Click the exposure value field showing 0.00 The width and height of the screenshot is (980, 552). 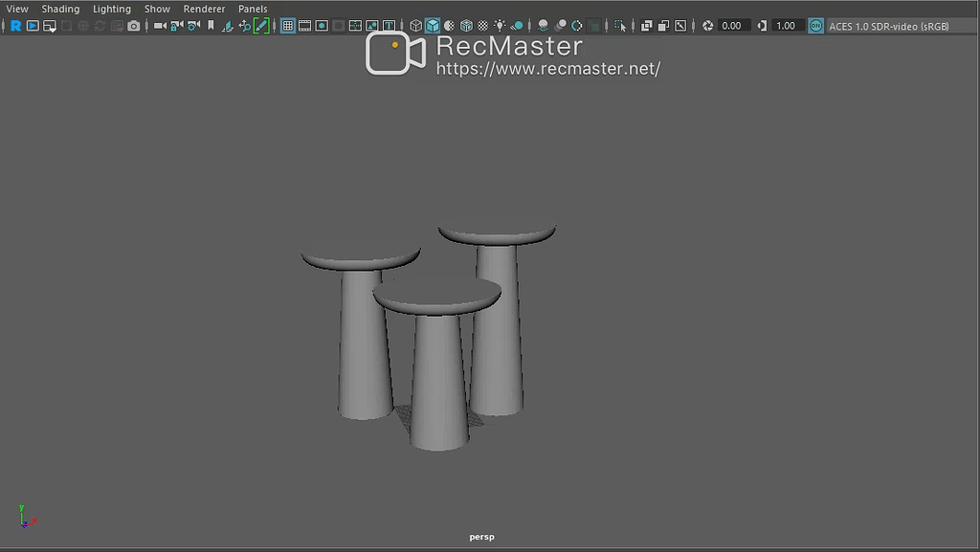[x=732, y=26]
